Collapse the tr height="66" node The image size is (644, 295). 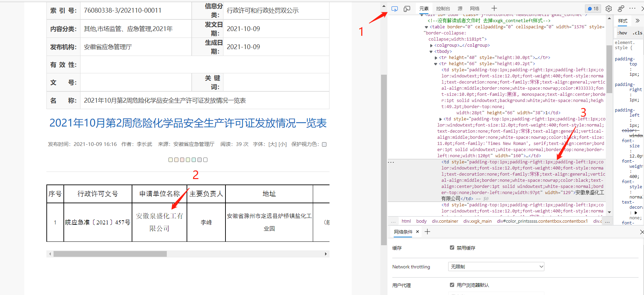(x=436, y=64)
